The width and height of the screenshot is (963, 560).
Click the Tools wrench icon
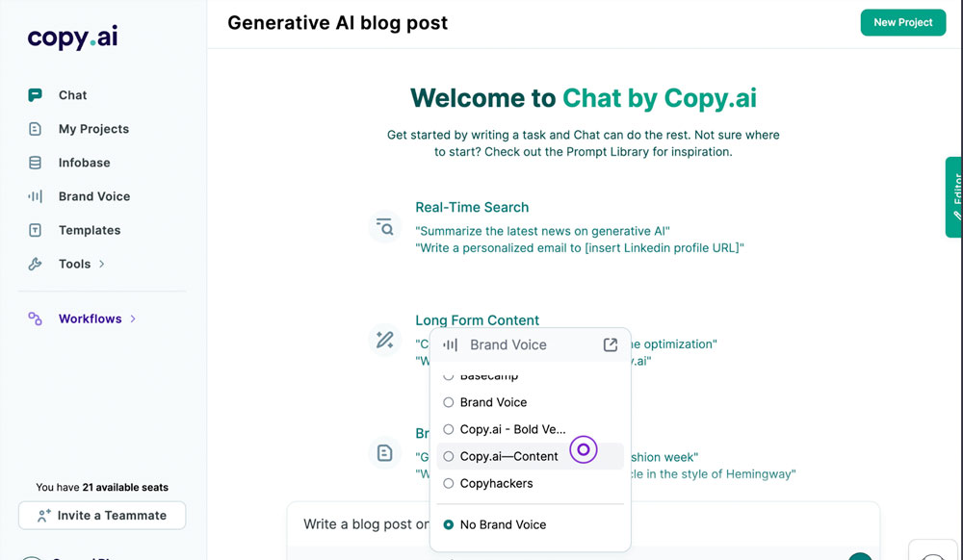click(35, 264)
